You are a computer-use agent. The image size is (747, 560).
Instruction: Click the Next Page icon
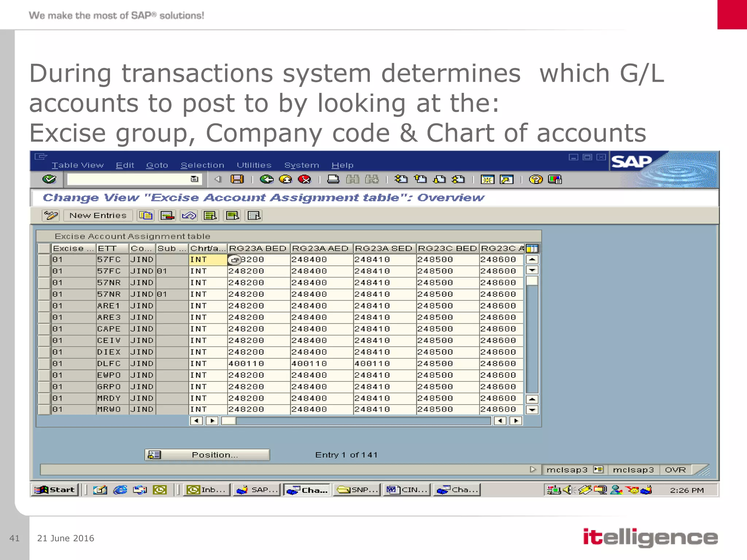pos(440,179)
